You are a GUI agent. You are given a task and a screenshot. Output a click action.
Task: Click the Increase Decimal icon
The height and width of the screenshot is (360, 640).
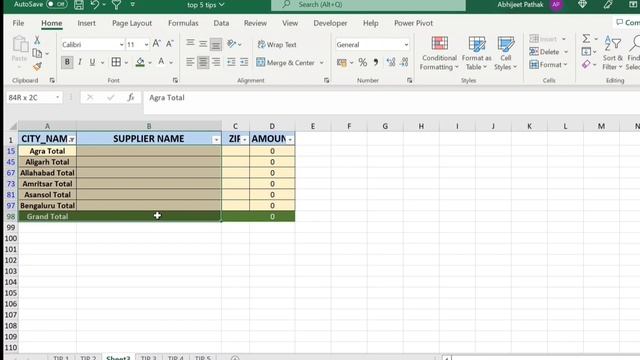tap(391, 62)
